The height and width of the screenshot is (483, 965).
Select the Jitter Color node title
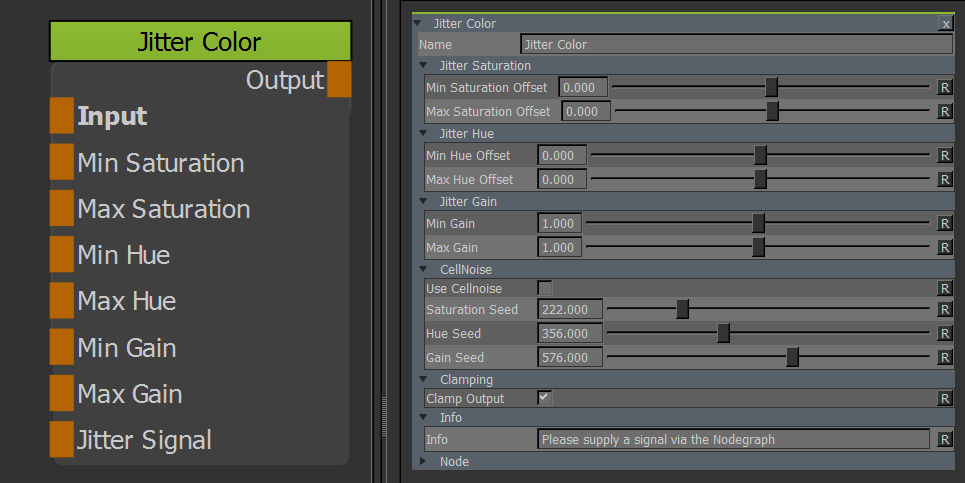pos(200,42)
